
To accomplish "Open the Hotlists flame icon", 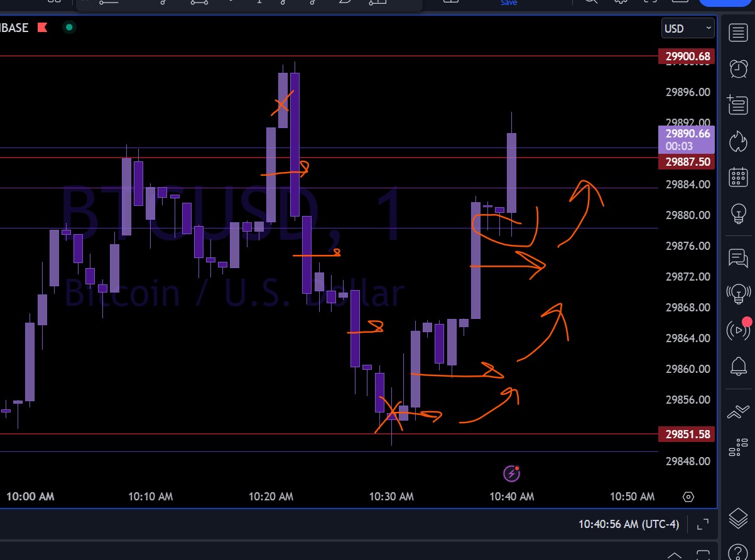I will pos(738,141).
